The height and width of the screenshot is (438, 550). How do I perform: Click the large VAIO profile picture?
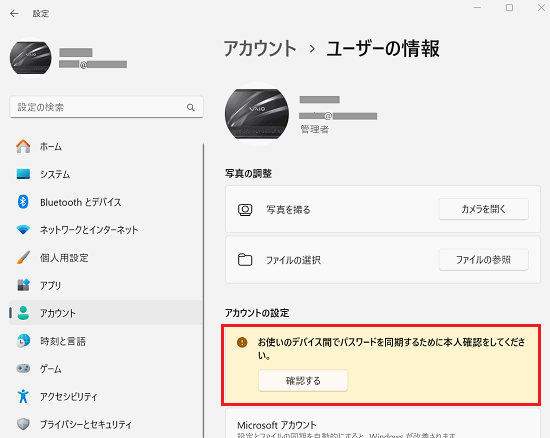click(257, 114)
